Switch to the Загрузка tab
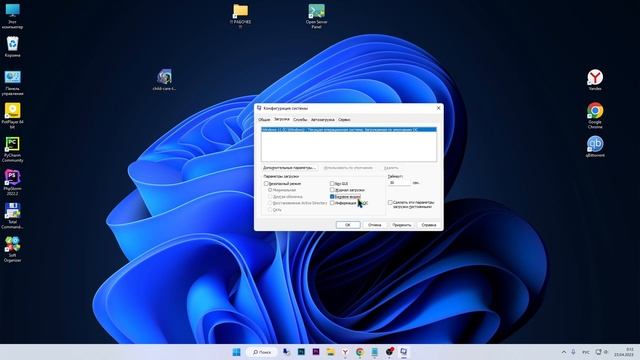The image size is (640, 360). tap(282, 119)
